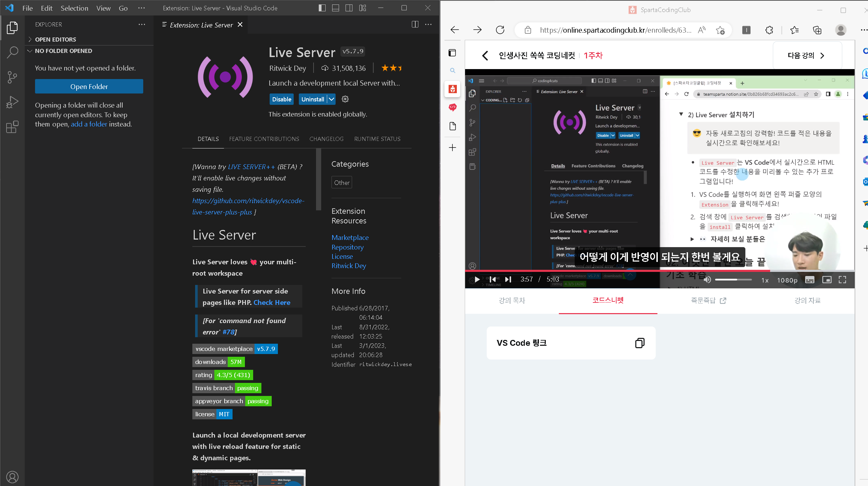Viewport: 868px width, 486px height.
Task: Refresh the SpartaCodingClub page
Action: 500,30
